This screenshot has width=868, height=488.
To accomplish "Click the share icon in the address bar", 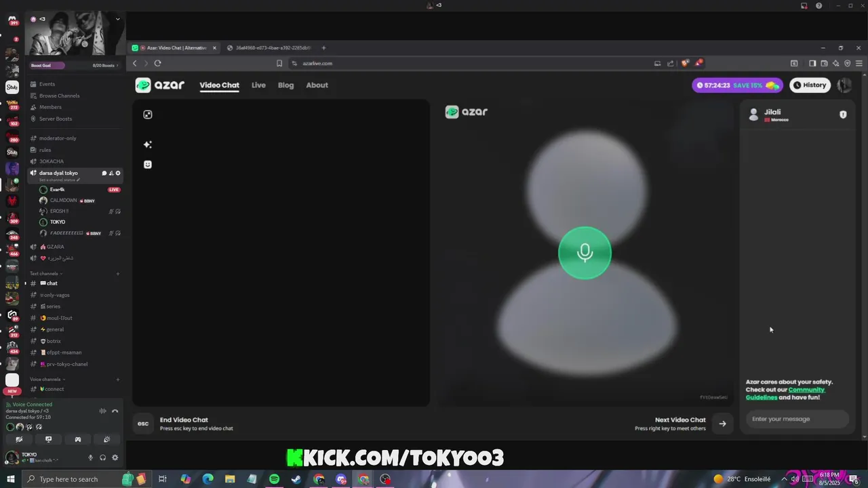I will click(671, 63).
